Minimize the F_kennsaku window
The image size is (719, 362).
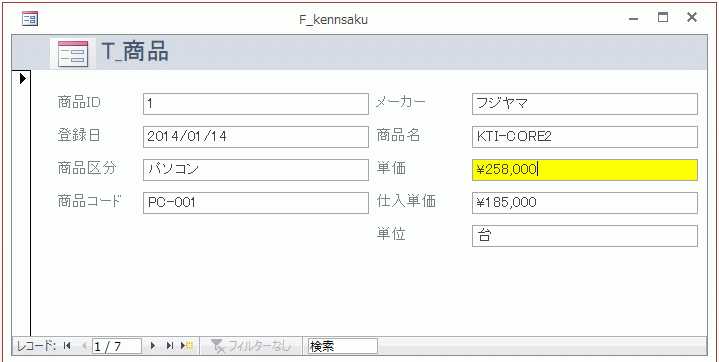click(634, 19)
